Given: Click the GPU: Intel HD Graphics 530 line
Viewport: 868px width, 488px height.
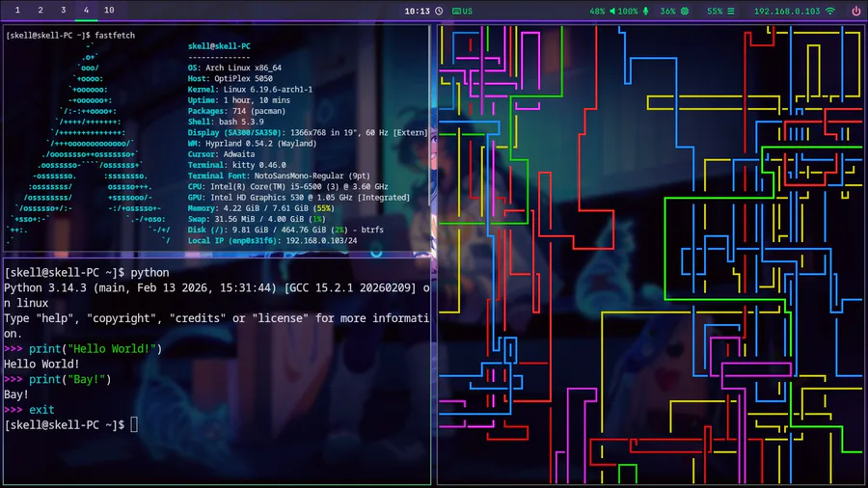Looking at the screenshot, I should (x=299, y=197).
